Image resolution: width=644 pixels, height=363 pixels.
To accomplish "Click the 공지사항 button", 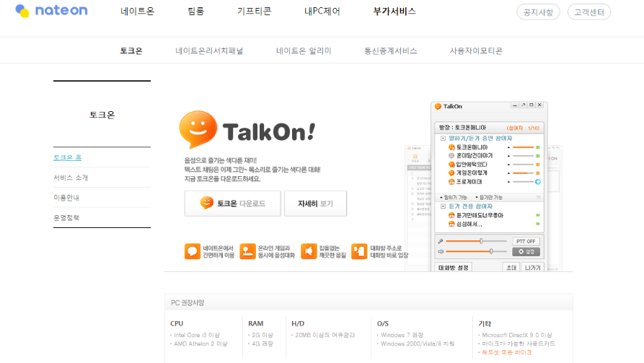I will pos(539,12).
